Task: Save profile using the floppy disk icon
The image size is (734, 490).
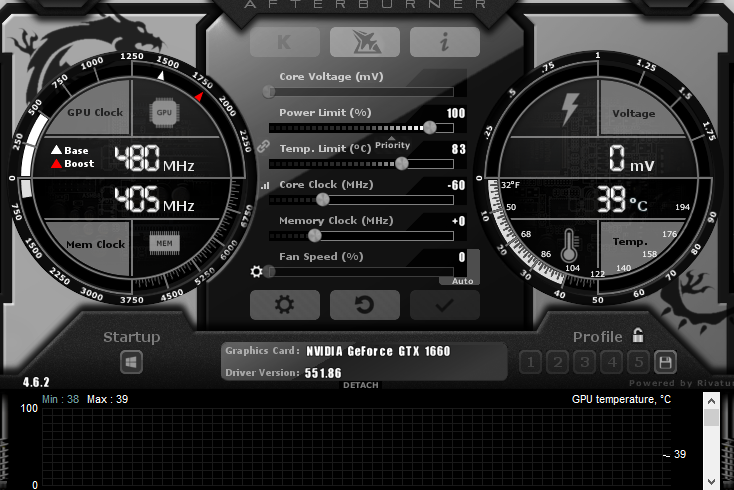Action: click(x=665, y=362)
